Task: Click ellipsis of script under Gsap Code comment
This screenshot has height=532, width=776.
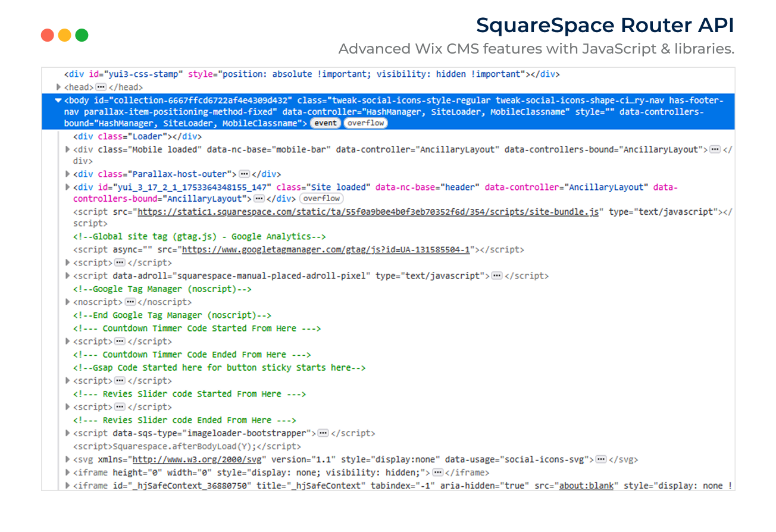Action: pyautogui.click(x=120, y=380)
